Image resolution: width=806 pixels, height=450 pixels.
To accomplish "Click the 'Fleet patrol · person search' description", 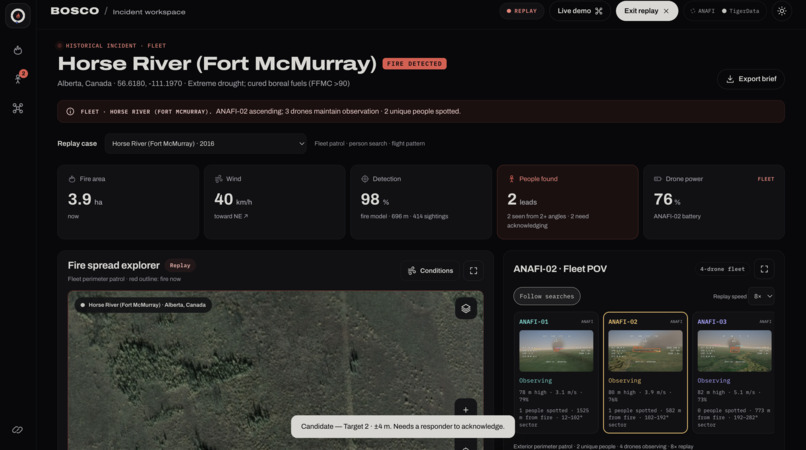I will click(370, 143).
